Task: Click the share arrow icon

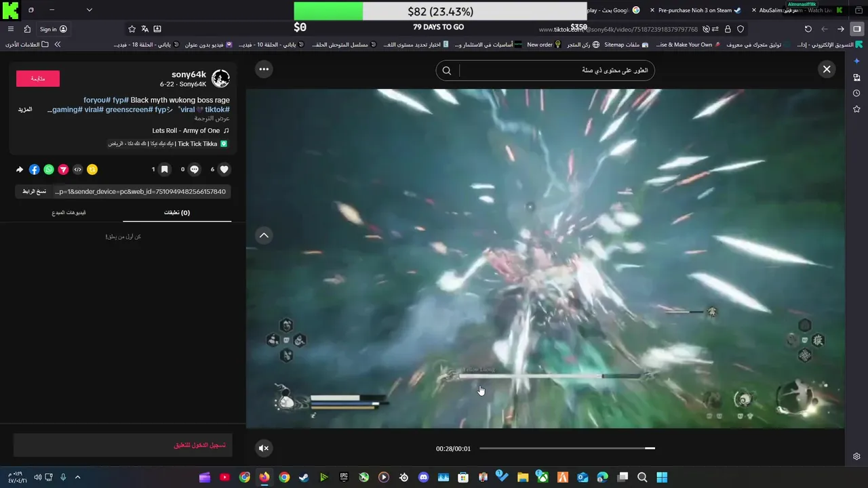Action: 20,169
